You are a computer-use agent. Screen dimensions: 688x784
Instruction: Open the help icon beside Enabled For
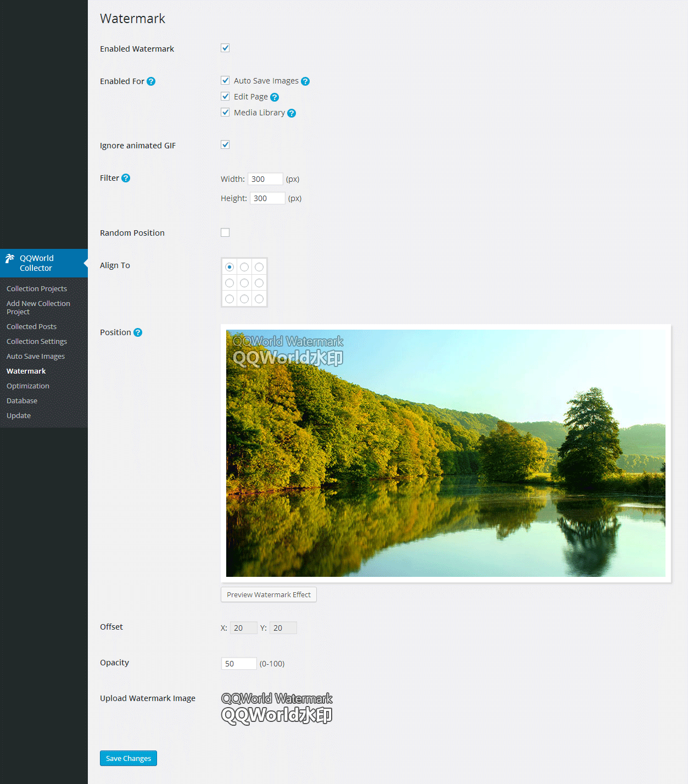point(151,81)
